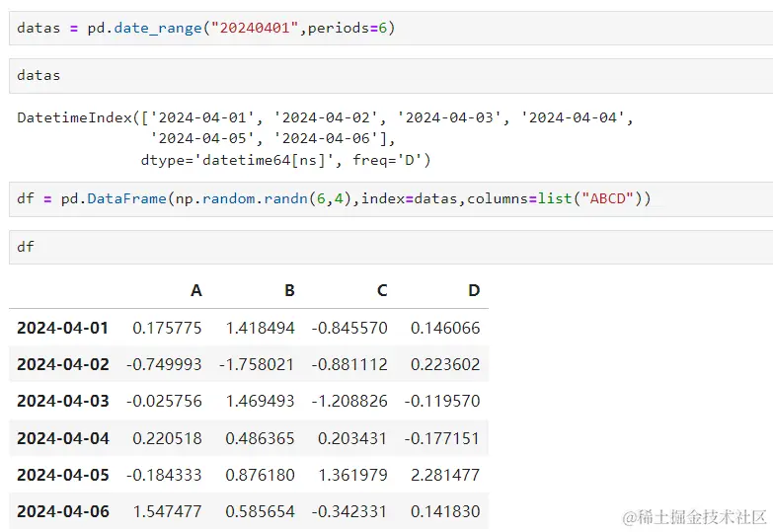Click periods=6 argument in first cell
The width and height of the screenshot is (773, 532).
348,28
